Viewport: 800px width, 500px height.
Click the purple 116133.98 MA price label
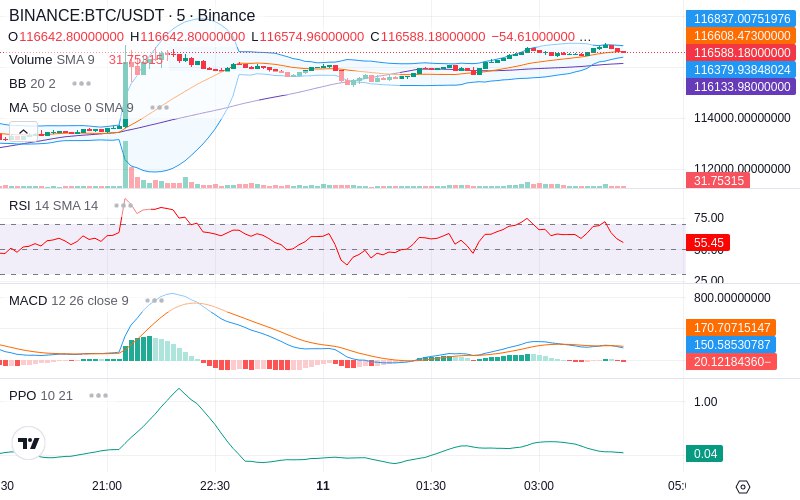pos(741,87)
